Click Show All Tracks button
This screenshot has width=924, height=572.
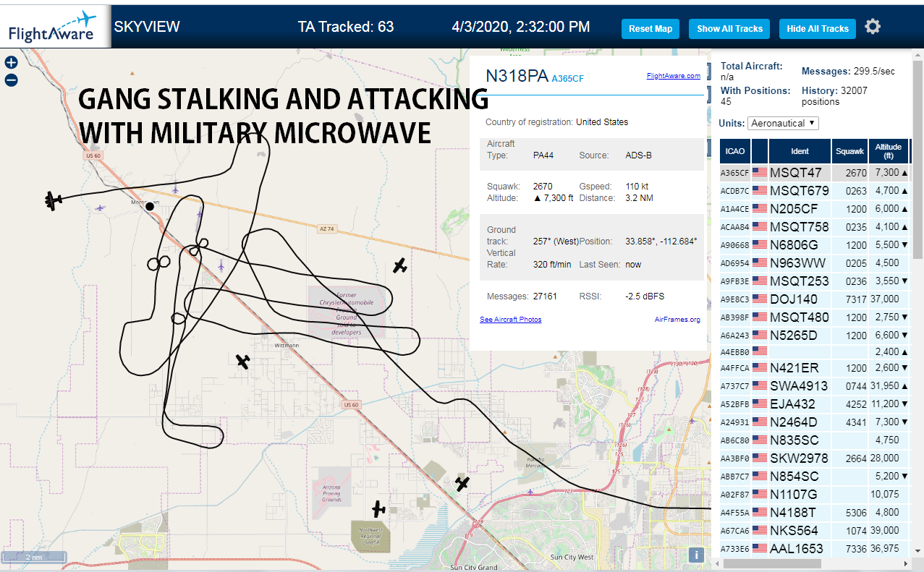coord(729,29)
